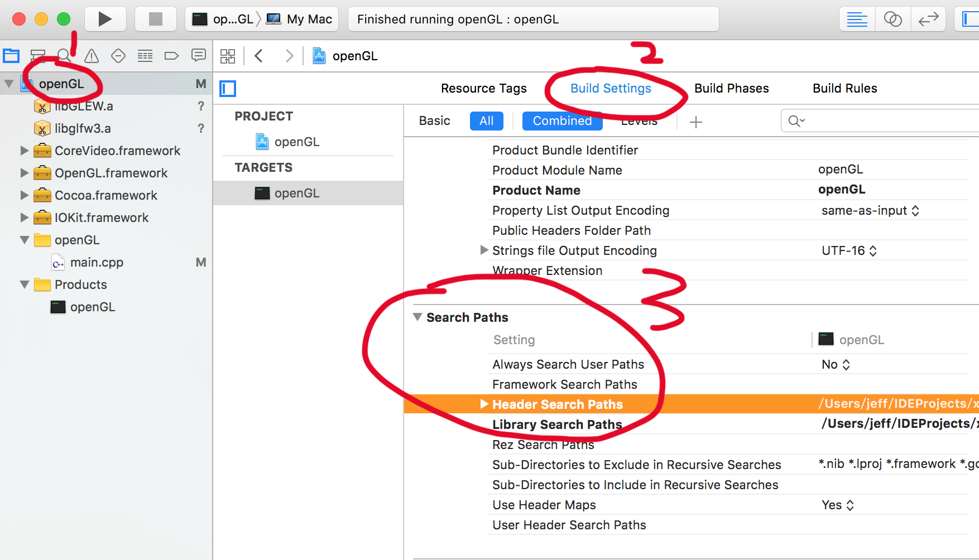Choose the My Mac run destination
The width and height of the screenshot is (979, 560).
(299, 19)
